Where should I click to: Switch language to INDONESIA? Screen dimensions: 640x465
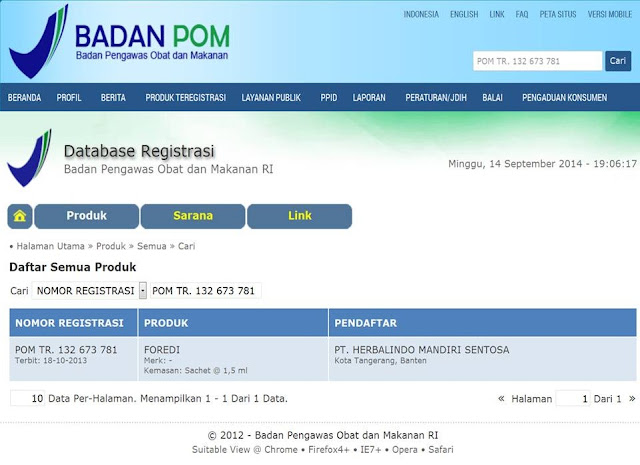(x=421, y=14)
